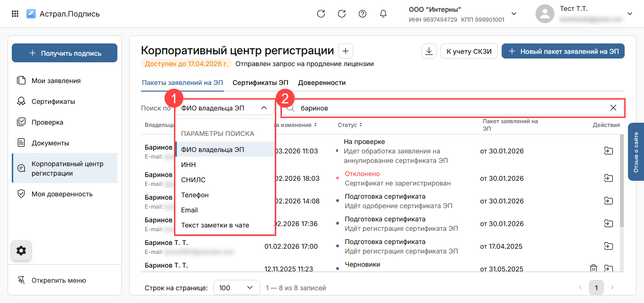Expand the rows per page dropdown
The width and height of the screenshot is (644, 303).
tap(237, 287)
